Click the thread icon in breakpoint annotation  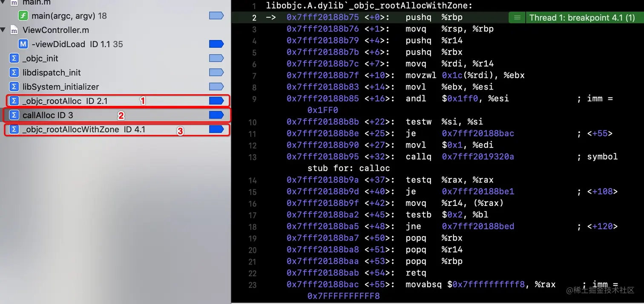coord(517,17)
